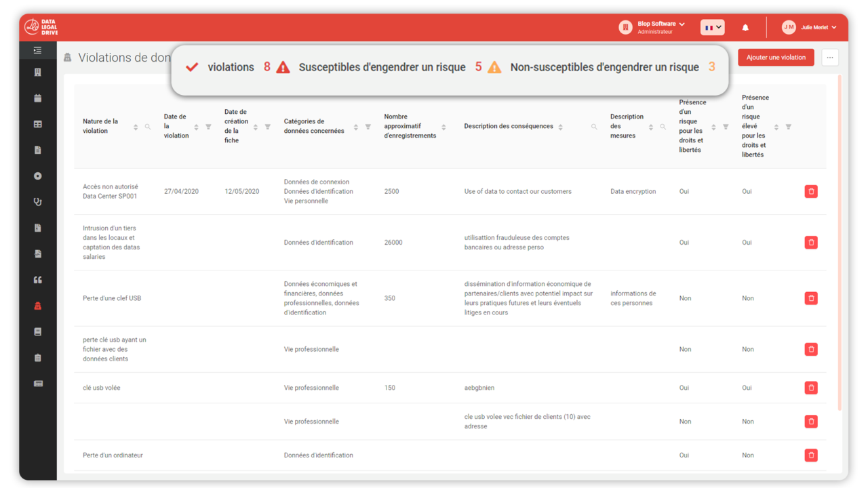Select 'cle usb volee vec fichier de clients' cell
Screen dimensions: 868x488
pos(528,422)
